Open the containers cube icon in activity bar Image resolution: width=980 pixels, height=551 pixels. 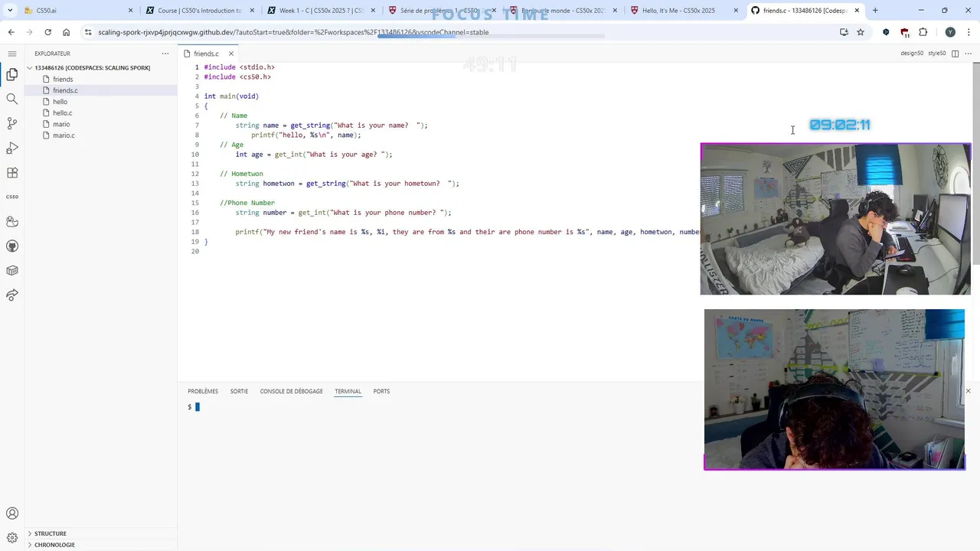coord(11,270)
